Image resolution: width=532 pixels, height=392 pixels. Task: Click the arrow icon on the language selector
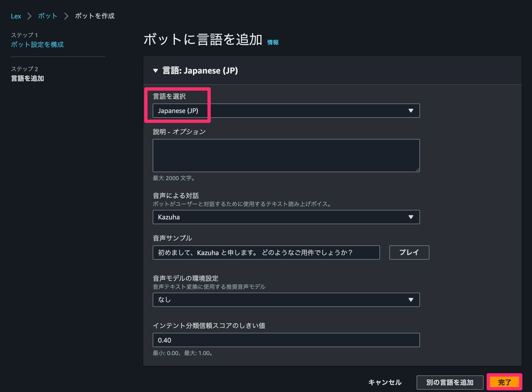(411, 111)
